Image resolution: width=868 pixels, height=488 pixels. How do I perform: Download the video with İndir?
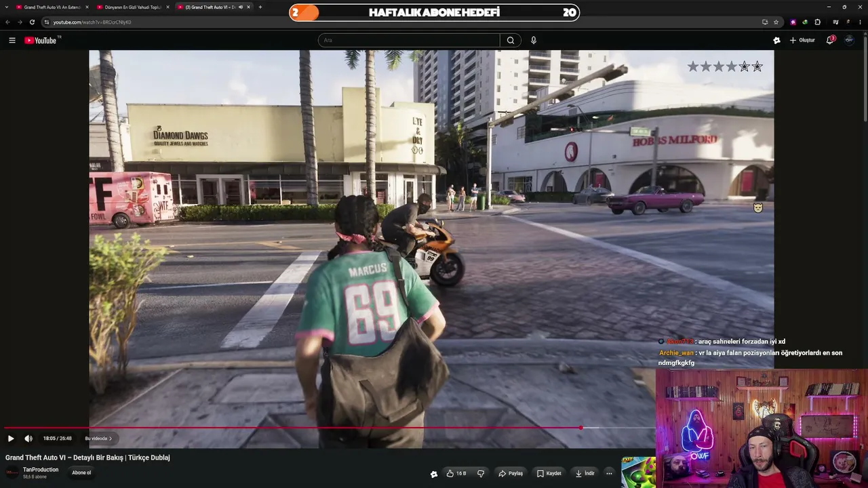[x=585, y=473]
